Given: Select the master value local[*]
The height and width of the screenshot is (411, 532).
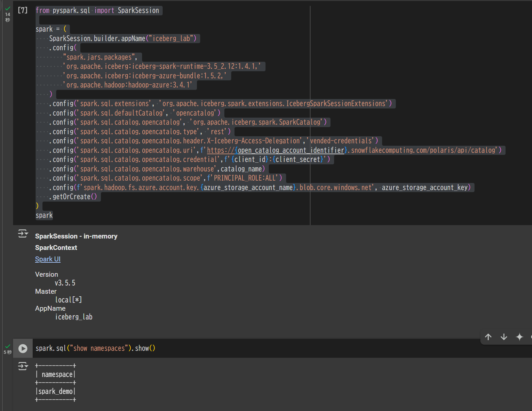Looking at the screenshot, I should (69, 300).
